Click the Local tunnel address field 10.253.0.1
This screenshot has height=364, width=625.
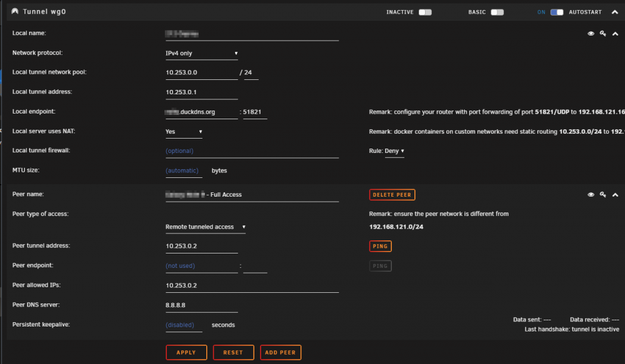(202, 92)
